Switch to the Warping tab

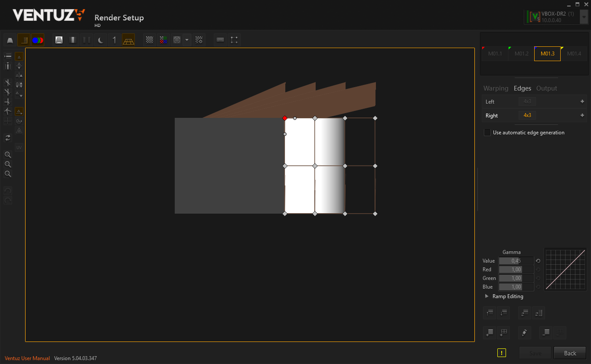point(496,88)
